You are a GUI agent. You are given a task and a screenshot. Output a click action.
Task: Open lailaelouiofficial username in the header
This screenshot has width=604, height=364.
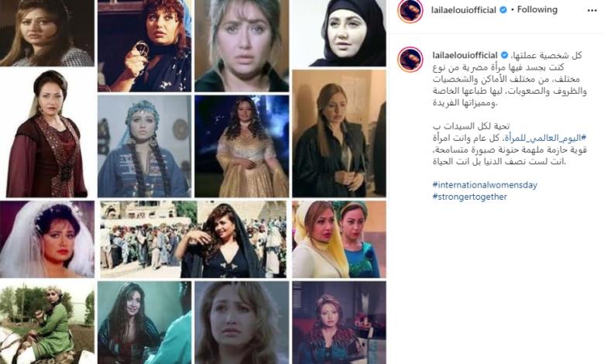[x=463, y=10]
